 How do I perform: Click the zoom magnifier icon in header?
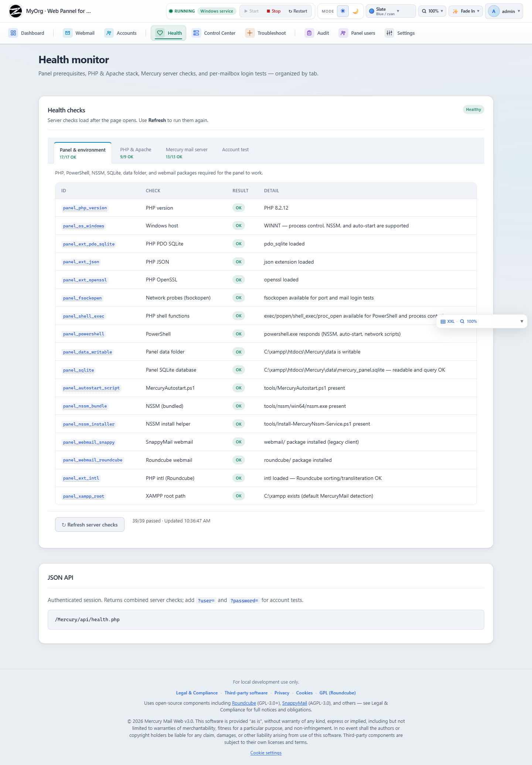tap(424, 11)
